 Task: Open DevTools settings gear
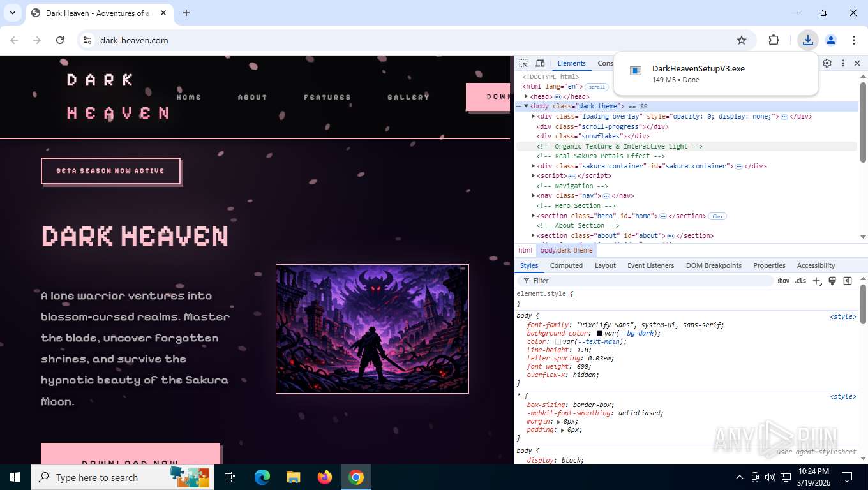[x=827, y=63]
